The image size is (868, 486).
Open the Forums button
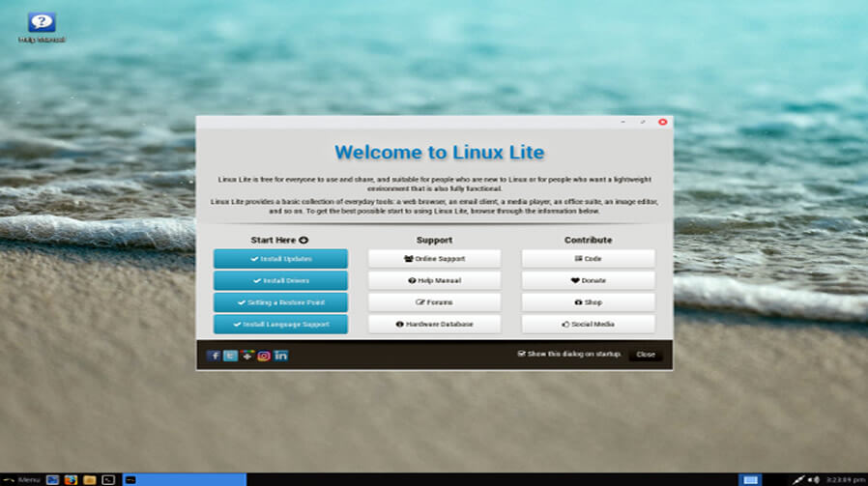(435, 302)
